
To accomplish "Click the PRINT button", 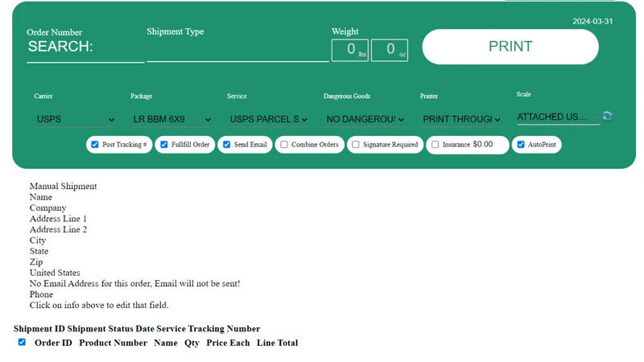I will pyautogui.click(x=510, y=47).
